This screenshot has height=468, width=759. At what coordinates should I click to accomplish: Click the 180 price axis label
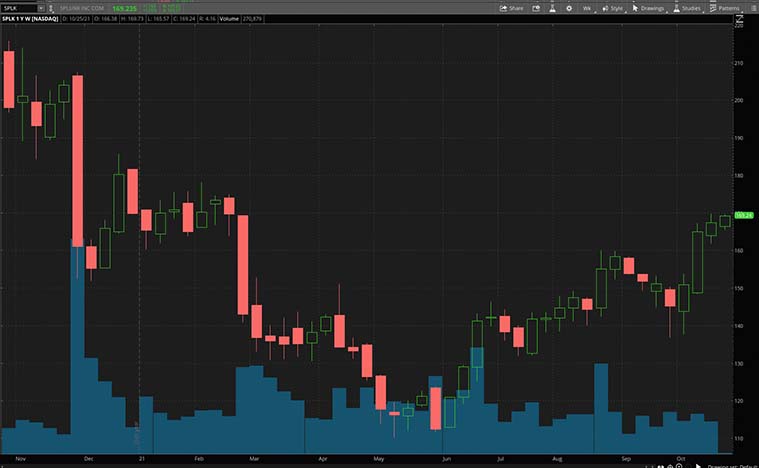[x=739, y=176]
